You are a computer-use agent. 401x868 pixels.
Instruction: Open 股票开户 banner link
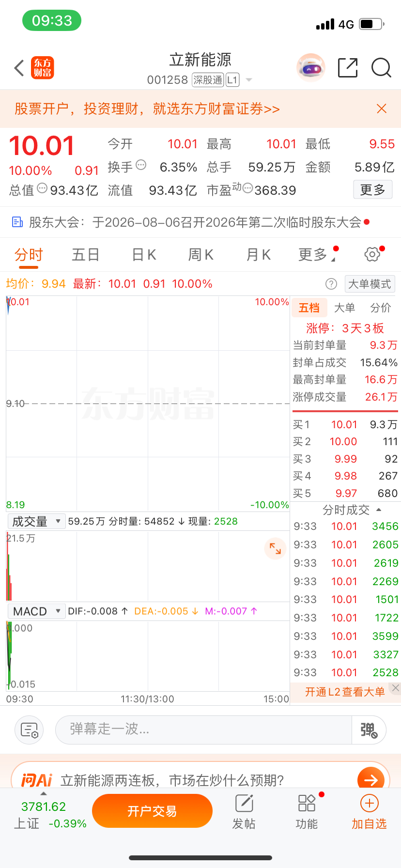(x=147, y=108)
